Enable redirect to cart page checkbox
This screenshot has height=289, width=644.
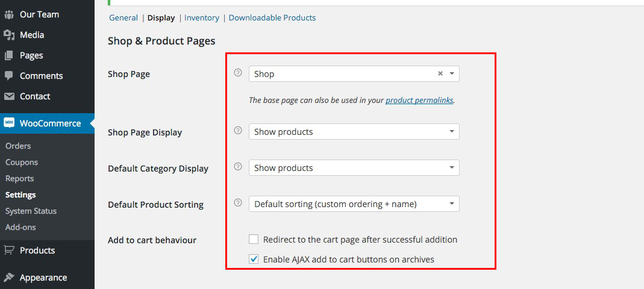click(254, 239)
